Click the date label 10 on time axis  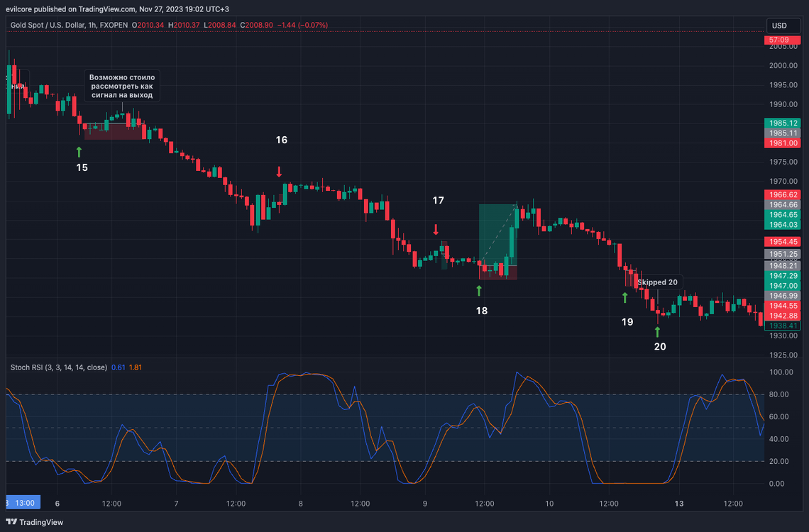coord(549,504)
